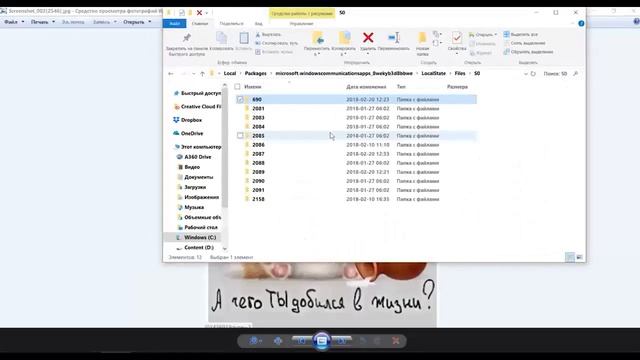This screenshot has width=640, height=360.
Task: Go back with the left arrow icon
Action: coord(171,73)
